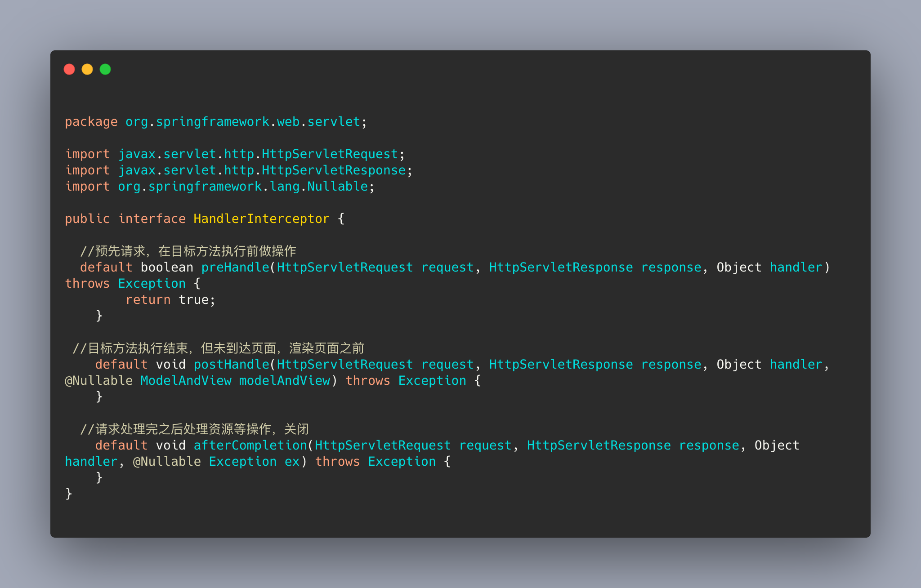This screenshot has width=921, height=588.
Task: Click the Chinese comment above postHandle
Action: pyautogui.click(x=219, y=348)
